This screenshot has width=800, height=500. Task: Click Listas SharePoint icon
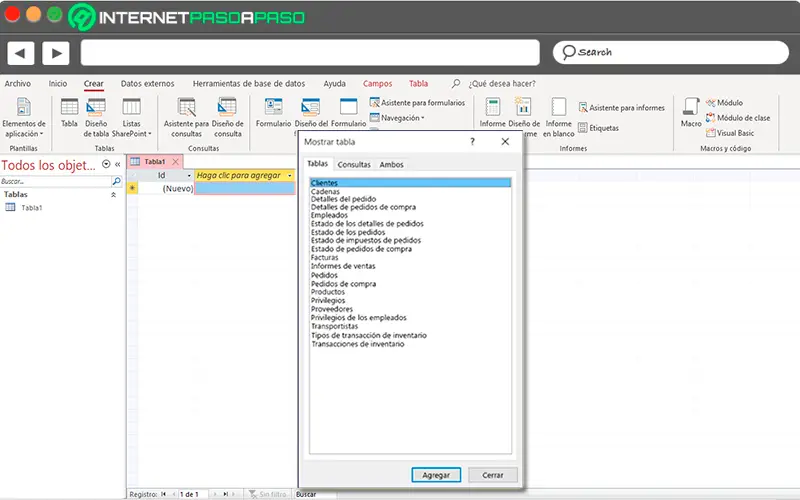[131, 107]
